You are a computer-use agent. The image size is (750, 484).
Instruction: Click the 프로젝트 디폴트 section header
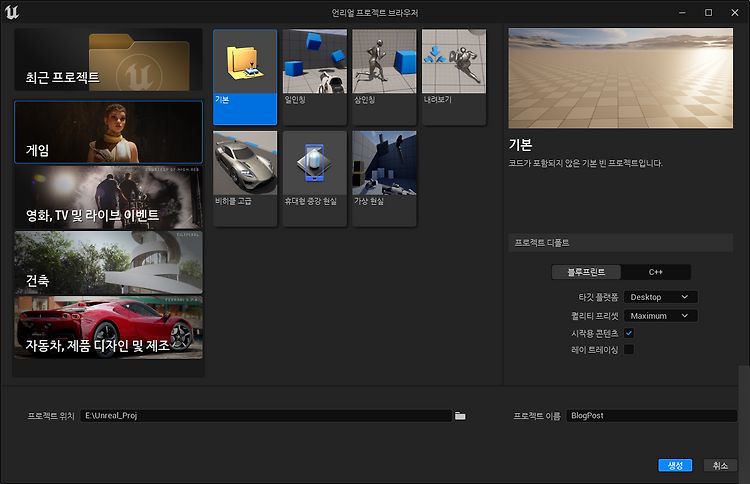[620, 243]
